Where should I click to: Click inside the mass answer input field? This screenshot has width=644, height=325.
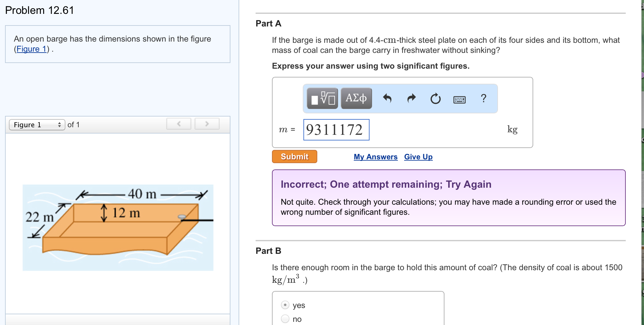(336, 130)
